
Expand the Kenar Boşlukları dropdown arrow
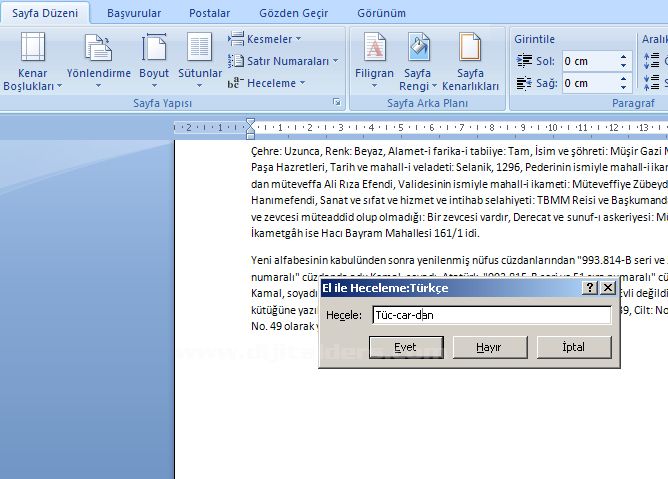pos(60,86)
